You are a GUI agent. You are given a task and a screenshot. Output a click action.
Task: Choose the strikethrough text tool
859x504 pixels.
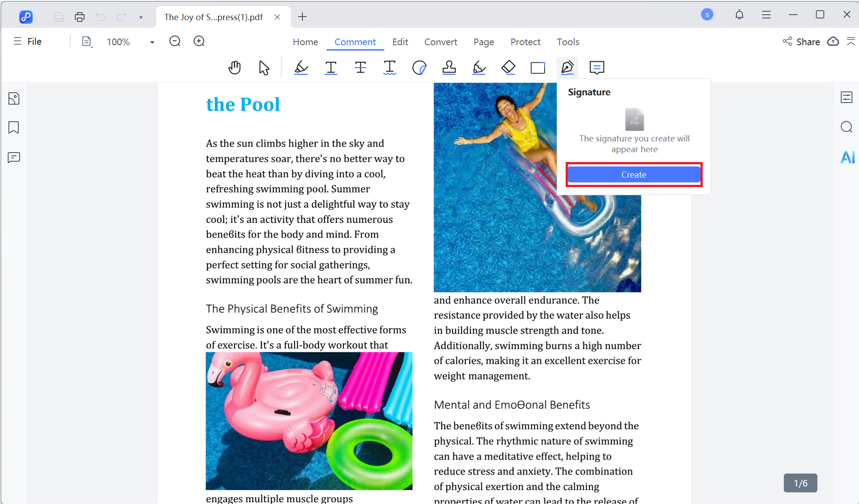(x=360, y=68)
